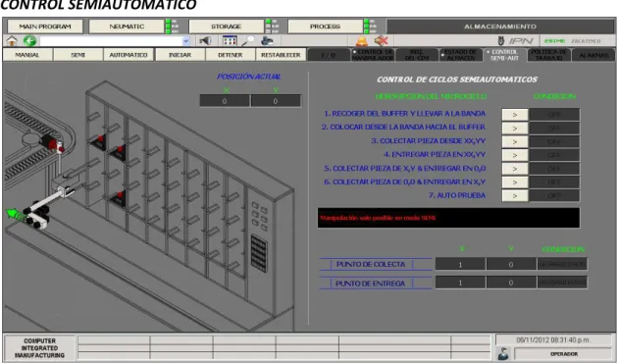Click the INICIAR button
Viewport: 618px width, 364px height.
180,55
